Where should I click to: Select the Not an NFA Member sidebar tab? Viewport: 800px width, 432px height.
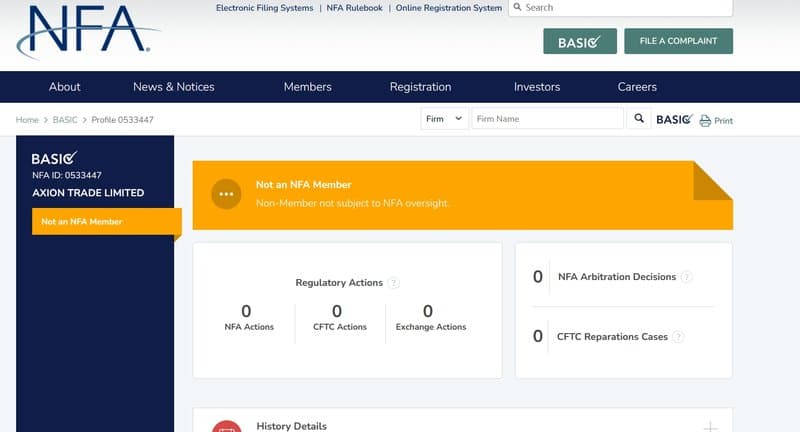tap(106, 221)
